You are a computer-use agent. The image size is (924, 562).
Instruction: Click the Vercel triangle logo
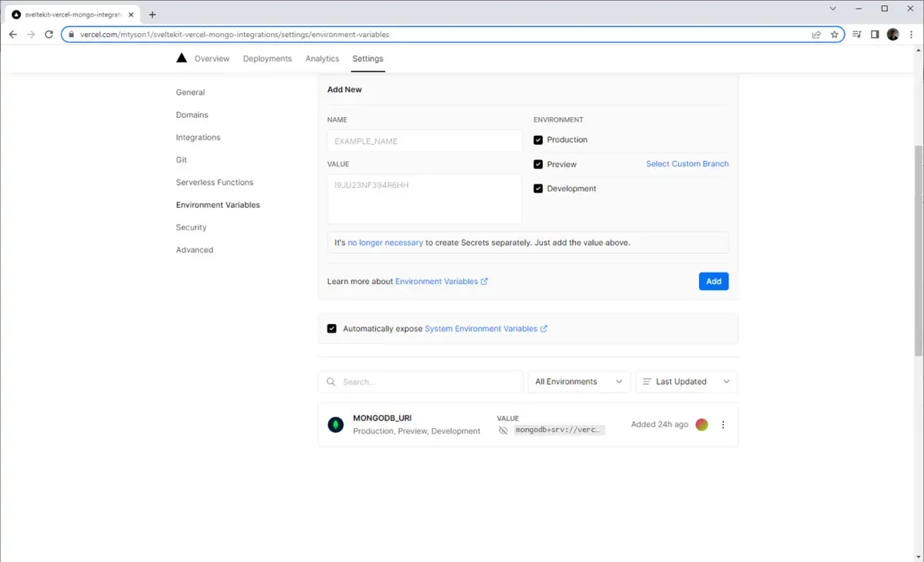182,59
